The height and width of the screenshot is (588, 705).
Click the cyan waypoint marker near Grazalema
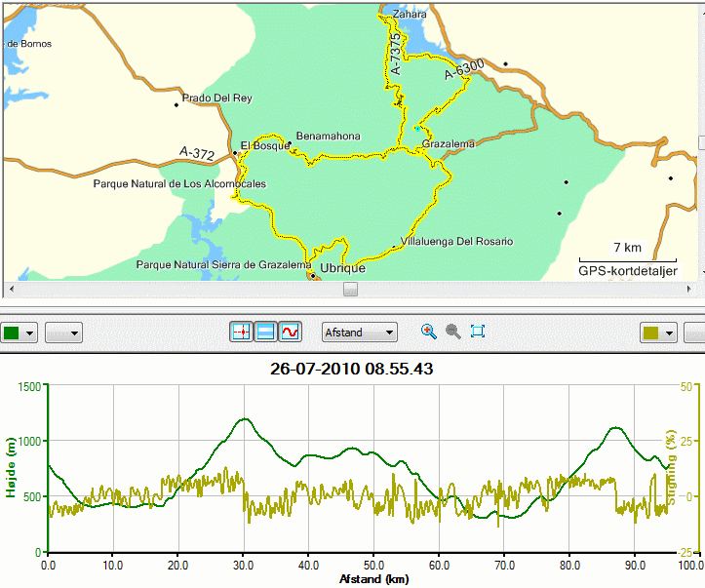point(417,129)
